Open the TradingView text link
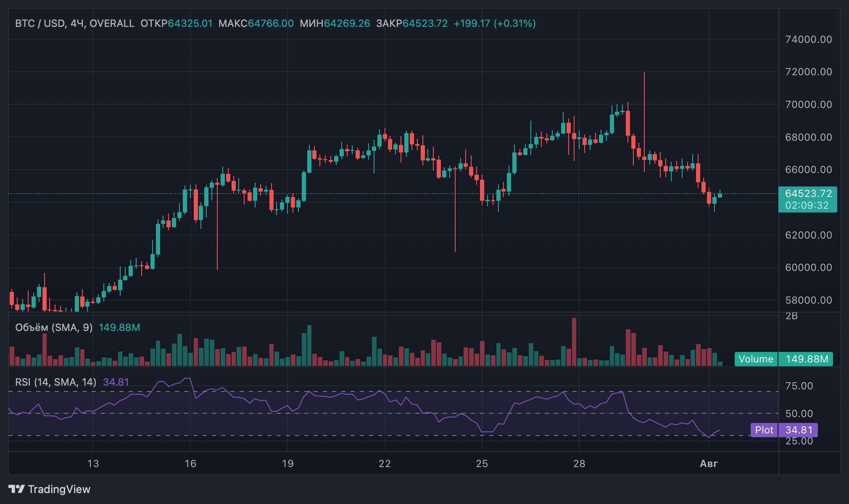 point(59,489)
